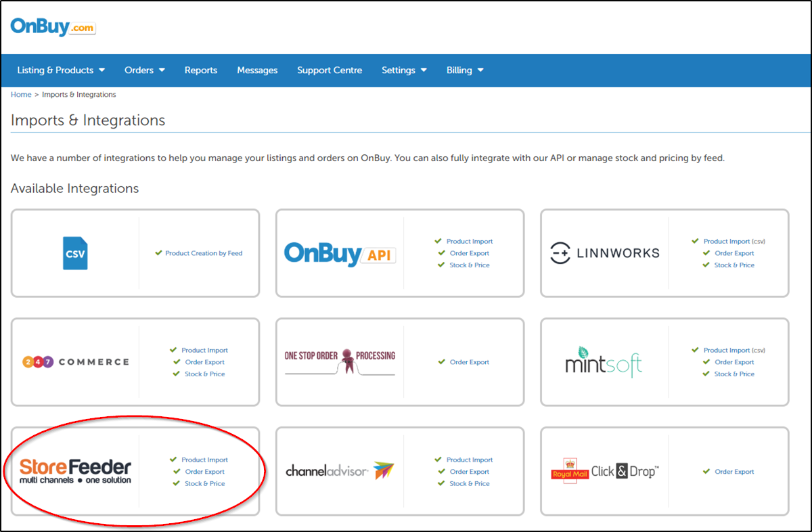Click the Imports & Integrations page heading

(88, 120)
